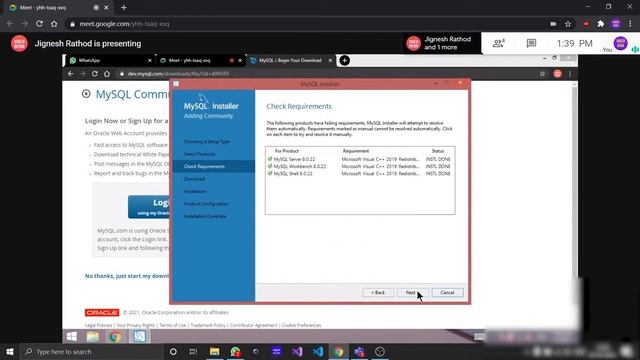Switch to the WhatsApp tab in the presented browser
Viewport: 640px width, 360px height.
click(x=109, y=60)
